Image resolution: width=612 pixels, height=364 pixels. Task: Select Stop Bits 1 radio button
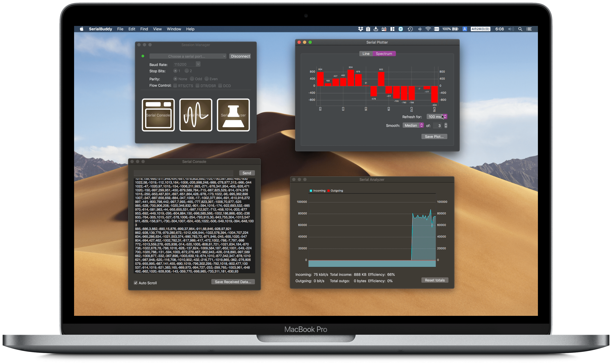click(175, 71)
